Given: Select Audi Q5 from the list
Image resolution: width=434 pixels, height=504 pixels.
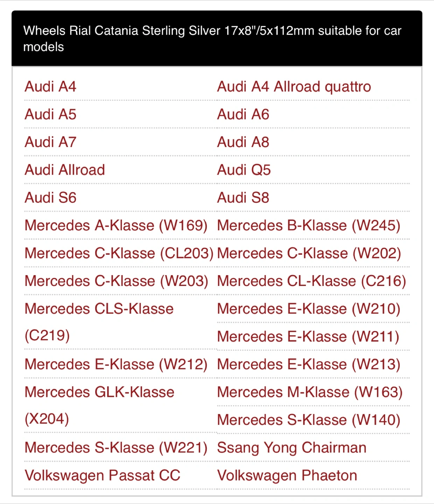Looking at the screenshot, I should pos(244,170).
